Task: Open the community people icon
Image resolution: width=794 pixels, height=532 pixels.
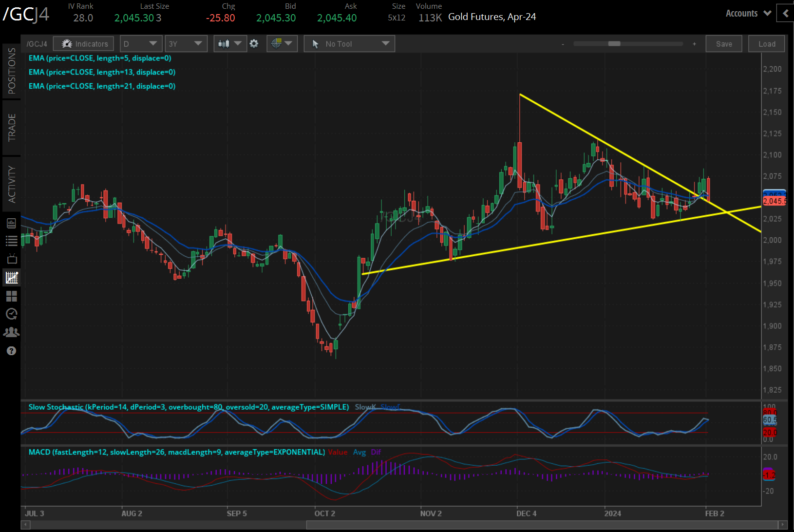Action: [12, 332]
